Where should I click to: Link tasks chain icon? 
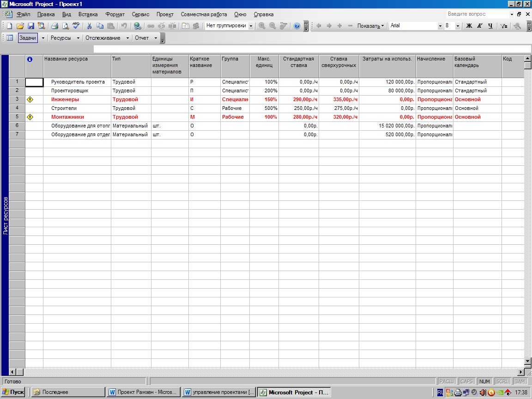click(151, 26)
